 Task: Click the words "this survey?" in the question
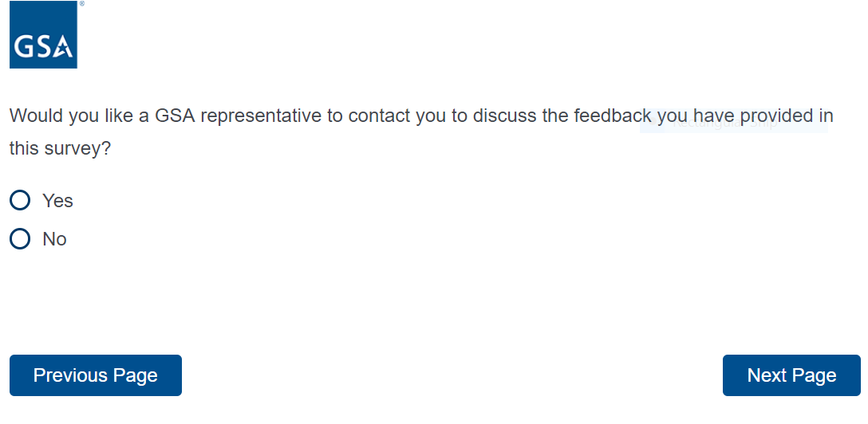point(60,149)
